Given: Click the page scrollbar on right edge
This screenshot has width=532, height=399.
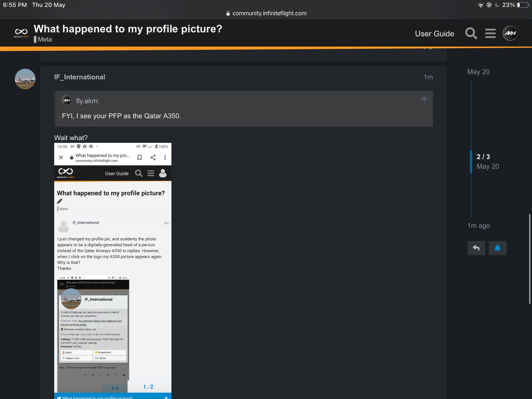Looking at the screenshot, I should coord(529,259).
